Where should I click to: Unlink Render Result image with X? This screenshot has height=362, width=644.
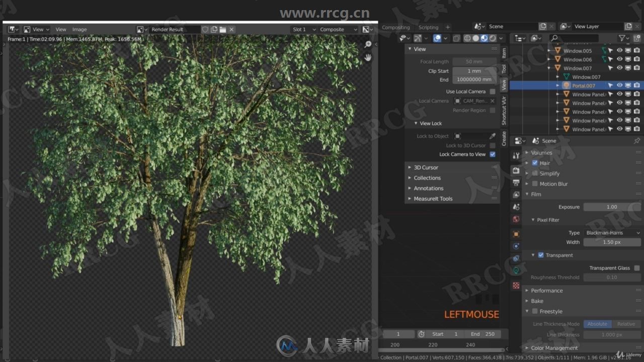click(231, 30)
